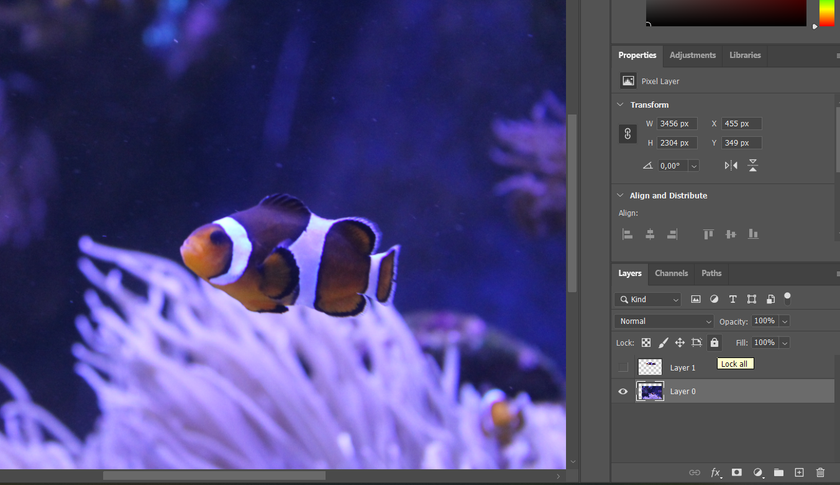Filter layers by smart objects

[770, 299]
